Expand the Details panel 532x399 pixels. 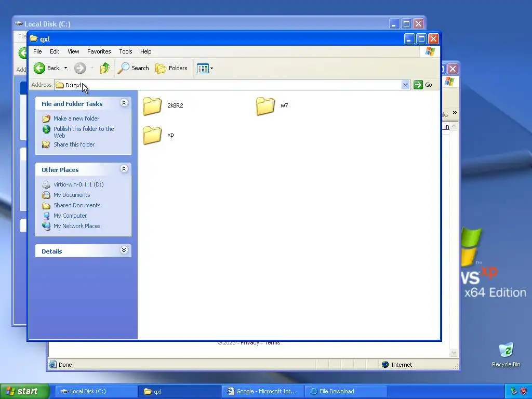pos(124,250)
